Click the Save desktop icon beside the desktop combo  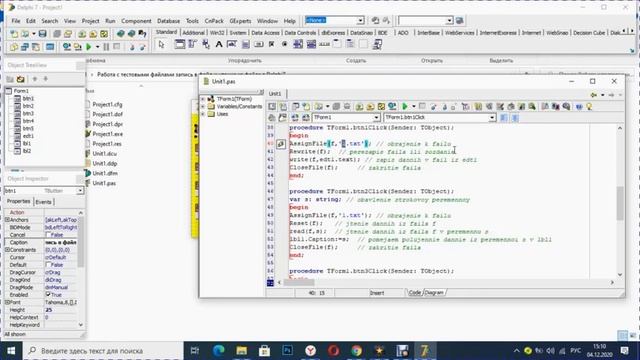pos(375,20)
